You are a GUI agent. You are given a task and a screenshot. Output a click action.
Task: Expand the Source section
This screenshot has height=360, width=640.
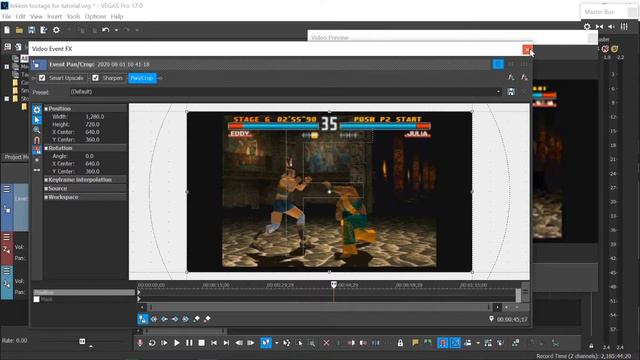[46, 189]
